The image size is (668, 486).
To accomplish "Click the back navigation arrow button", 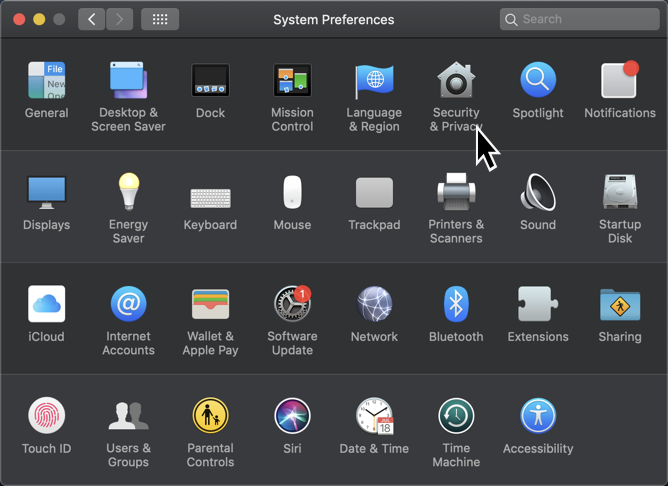I will point(92,19).
